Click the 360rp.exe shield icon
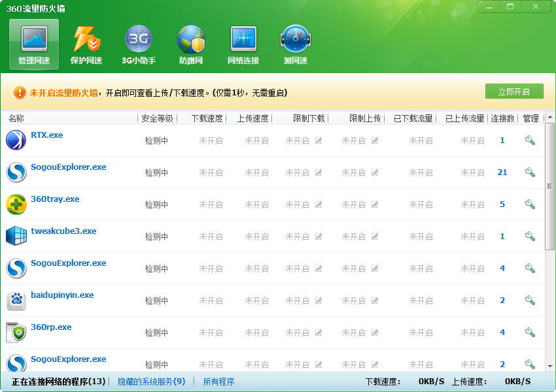The image size is (556, 392). (x=16, y=332)
